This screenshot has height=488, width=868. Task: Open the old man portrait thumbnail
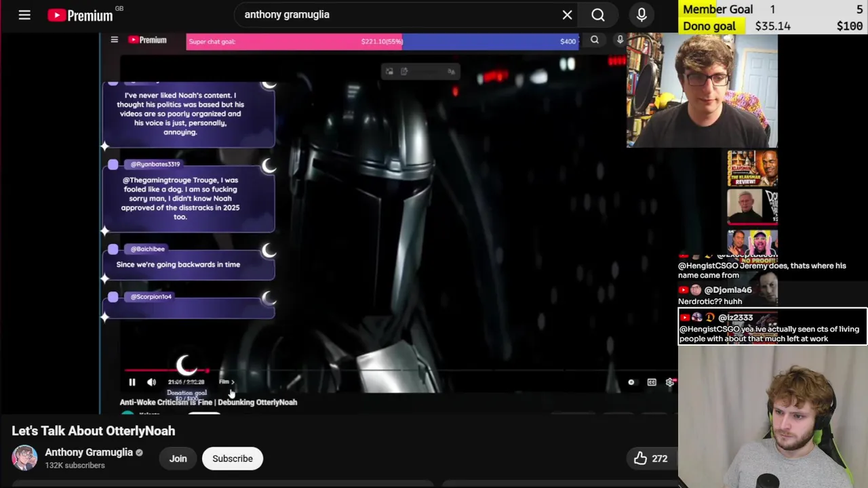click(752, 207)
